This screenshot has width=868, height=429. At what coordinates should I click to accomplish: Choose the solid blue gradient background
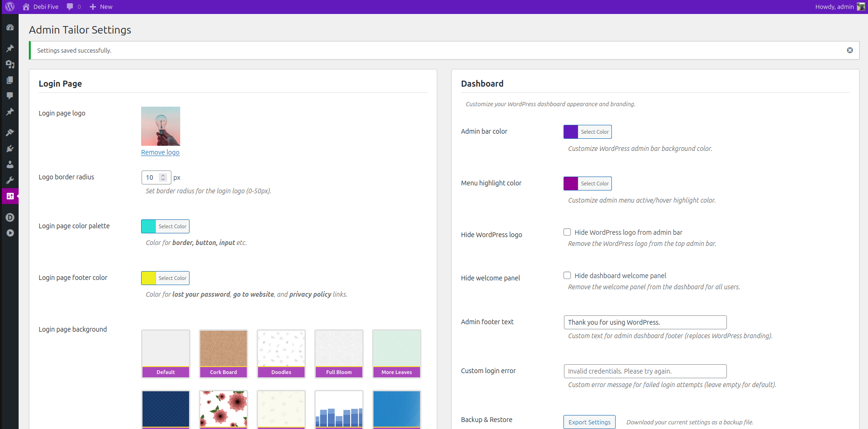(397, 409)
